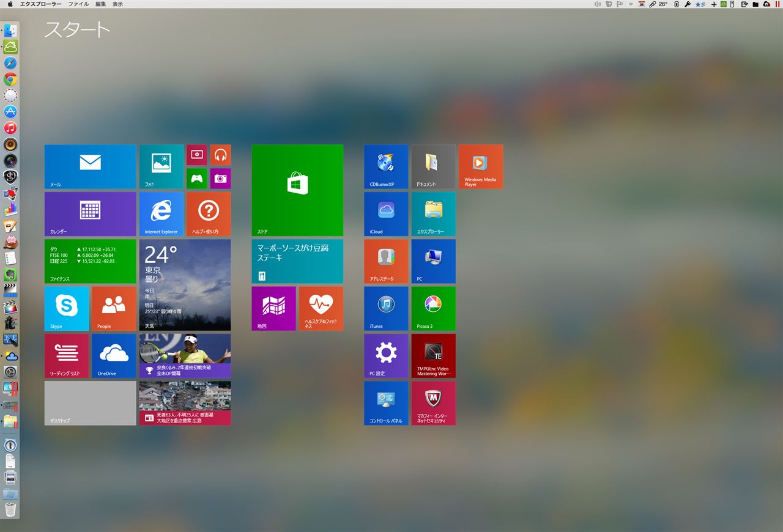The width and height of the screenshot is (783, 532).
Task: Open Trash in the Dock
Action: click(x=10, y=509)
